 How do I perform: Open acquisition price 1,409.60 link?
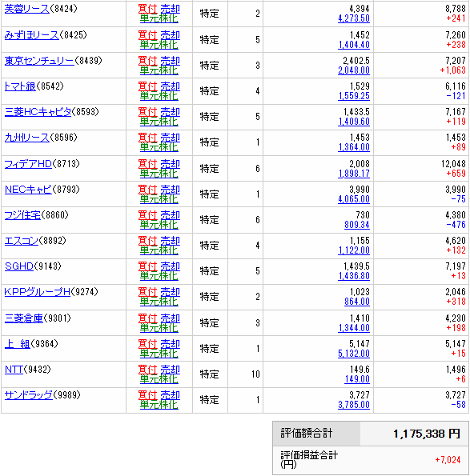354,122
